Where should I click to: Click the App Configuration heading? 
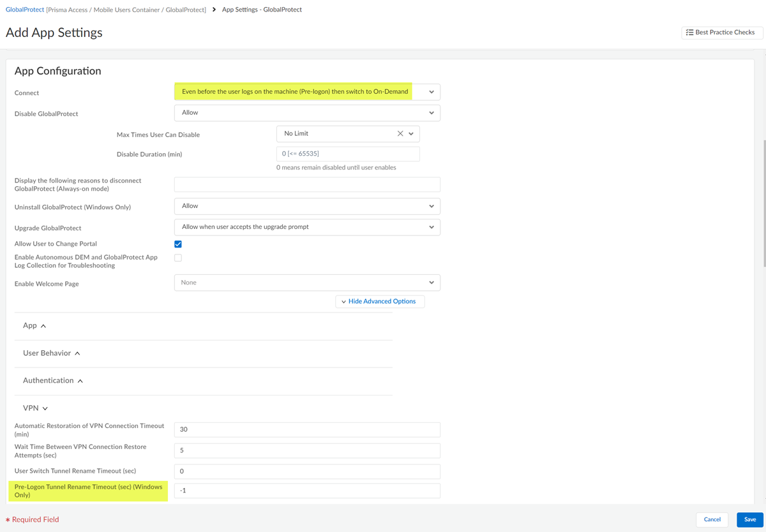(x=58, y=71)
